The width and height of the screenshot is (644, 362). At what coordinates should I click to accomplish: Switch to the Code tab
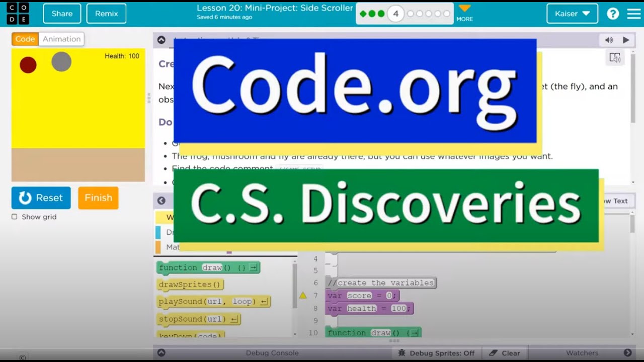[x=25, y=39]
